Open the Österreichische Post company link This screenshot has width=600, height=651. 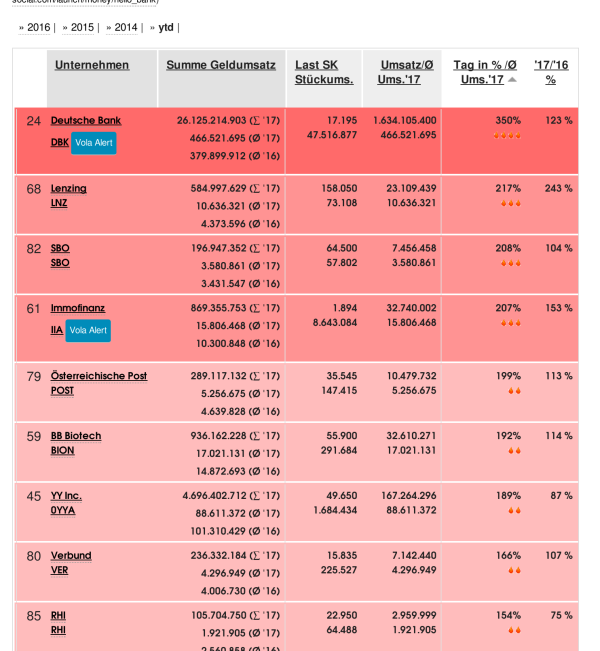(x=99, y=376)
